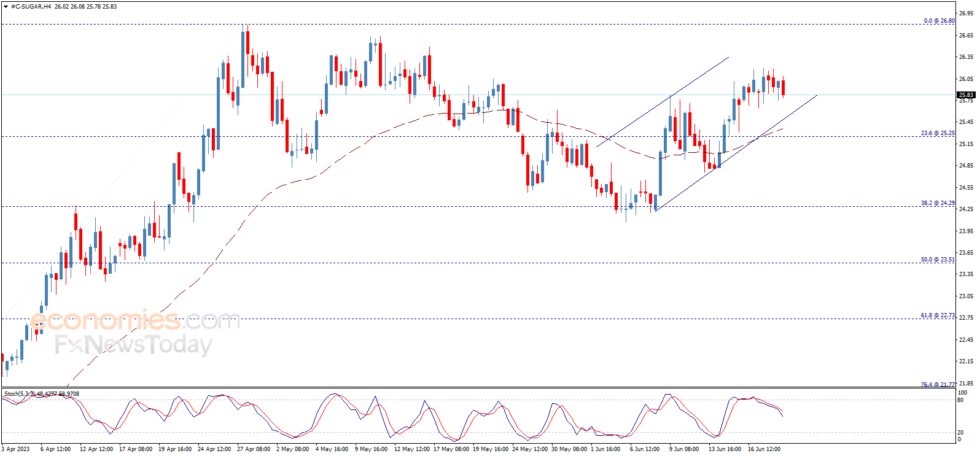Click the 23.95 price axis label
This screenshot has width=980, height=456.
pos(966,231)
